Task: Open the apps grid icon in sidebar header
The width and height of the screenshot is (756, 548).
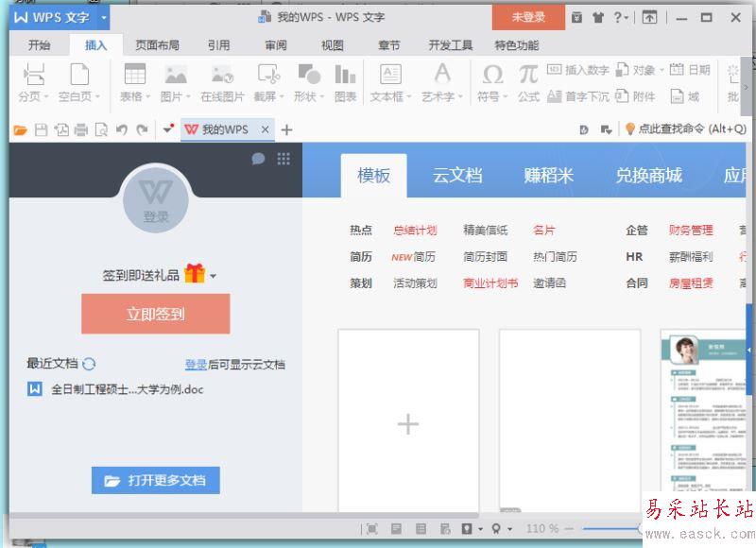Action: (283, 159)
